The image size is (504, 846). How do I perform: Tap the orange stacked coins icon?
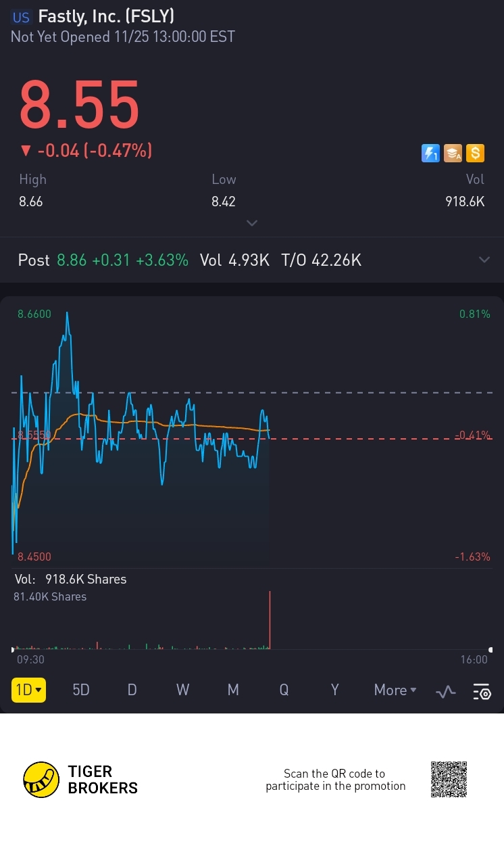(453, 154)
